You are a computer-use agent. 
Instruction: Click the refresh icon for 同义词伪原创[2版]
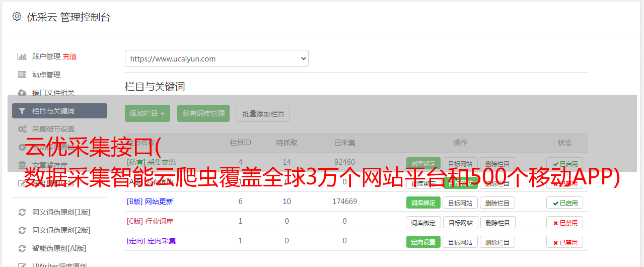(x=22, y=230)
